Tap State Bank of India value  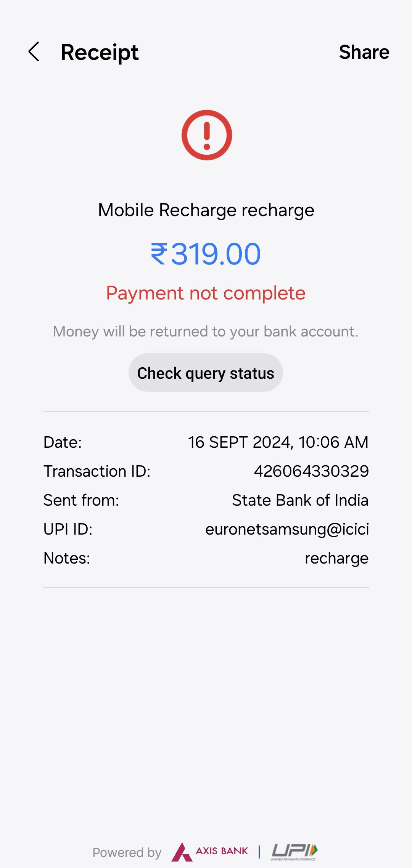coord(300,500)
